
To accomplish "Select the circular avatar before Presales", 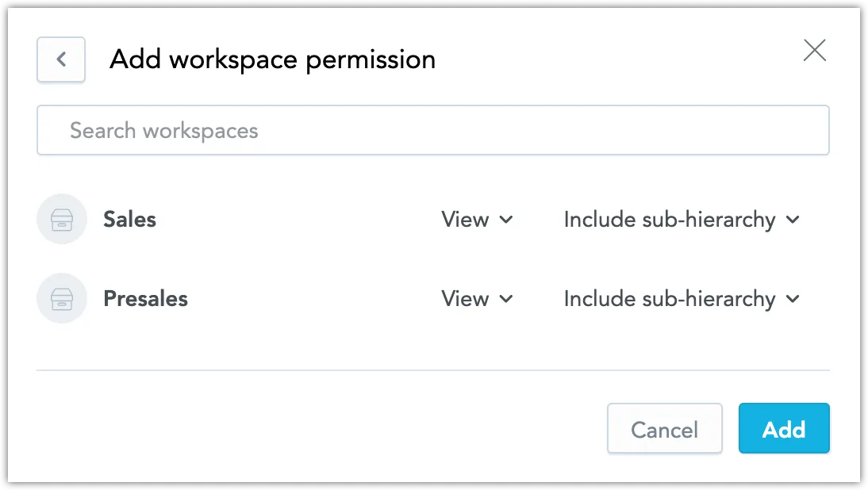I will pos(62,299).
